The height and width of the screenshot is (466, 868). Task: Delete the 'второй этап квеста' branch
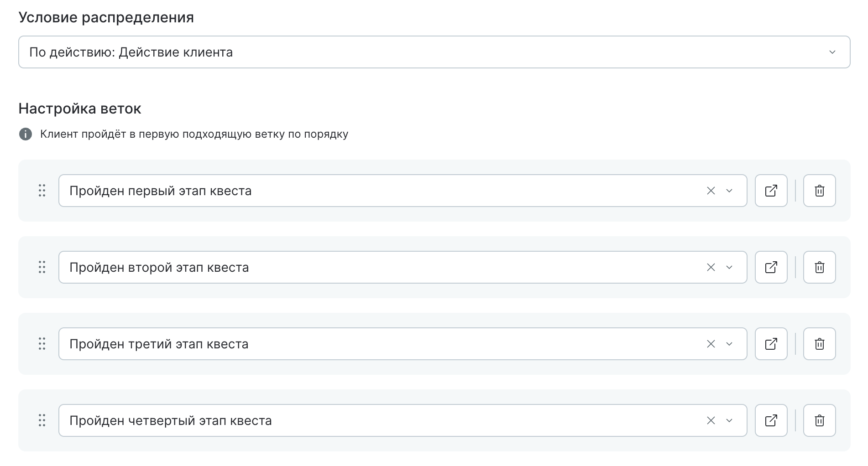tap(819, 267)
